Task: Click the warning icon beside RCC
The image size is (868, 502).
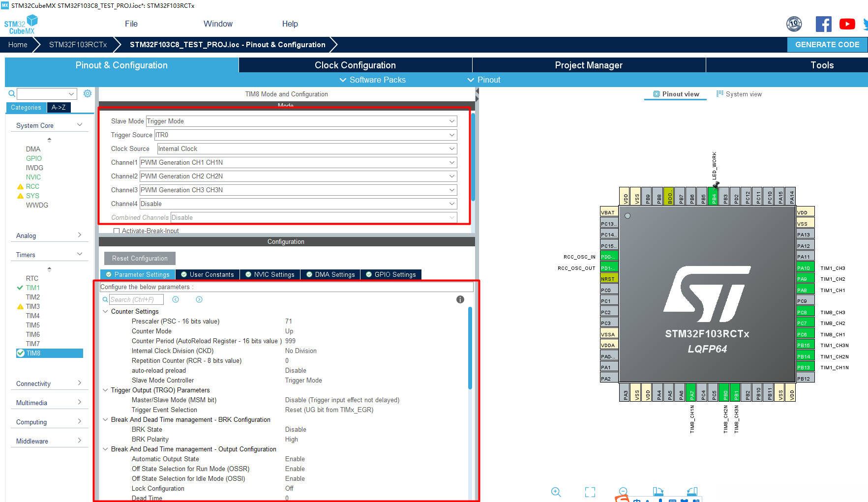Action: coord(20,186)
